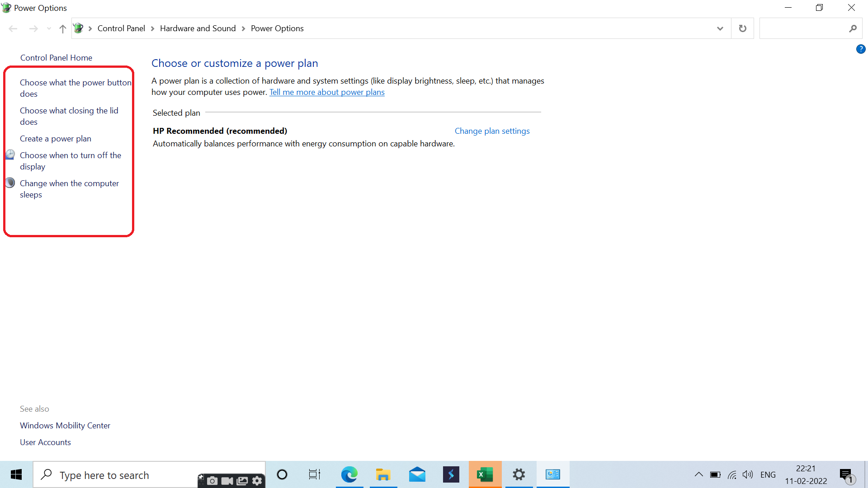Screen dimensions: 868x488
Task: Click the Mail icon in the taskbar
Action: point(417,474)
